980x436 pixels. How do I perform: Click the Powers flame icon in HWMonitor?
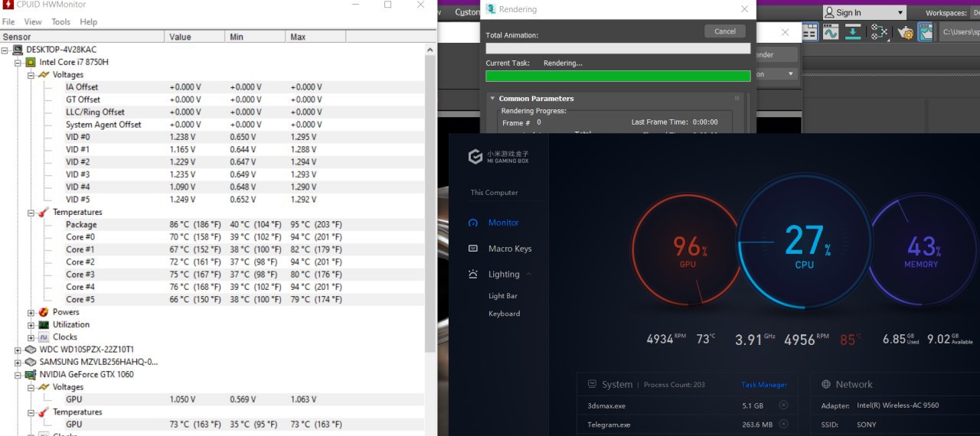pyautogui.click(x=44, y=312)
